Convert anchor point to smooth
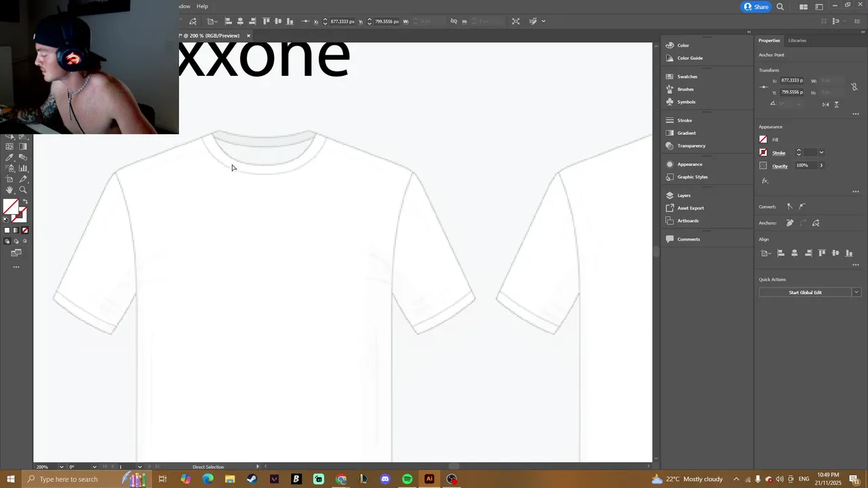This screenshot has height=488, width=868. 802,207
